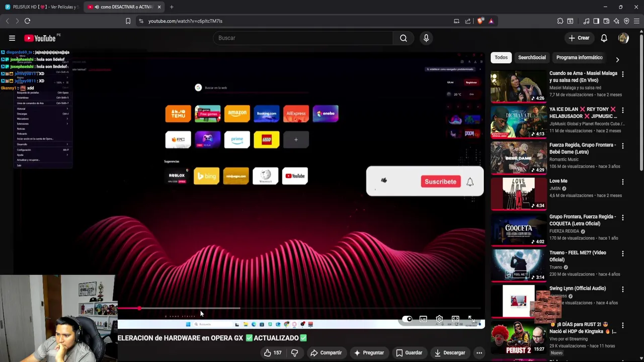The image size is (644, 362).
Task: Select the SeerchSocial filter chip
Action: [x=532, y=57]
